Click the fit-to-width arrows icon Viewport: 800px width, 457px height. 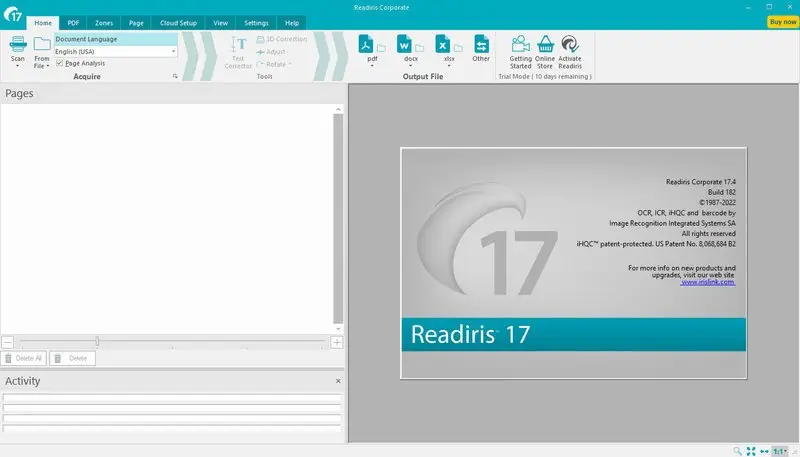[764, 451]
